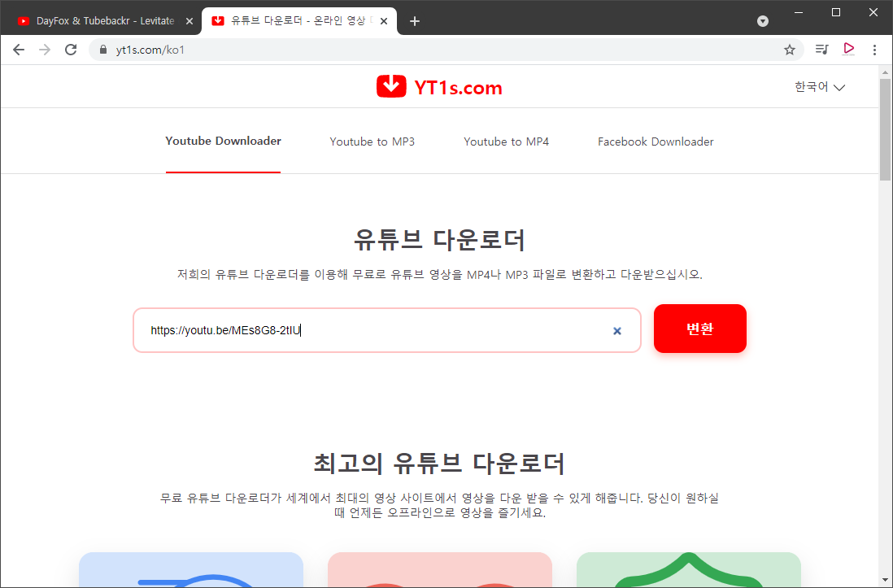The width and height of the screenshot is (893, 588).
Task: Minimize the Chrome window
Action: [x=799, y=12]
